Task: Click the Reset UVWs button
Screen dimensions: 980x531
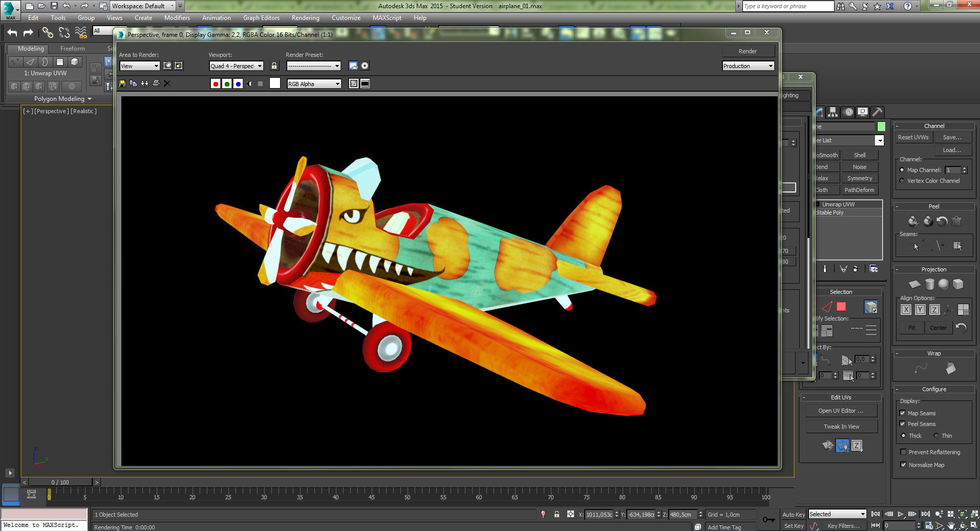Action: click(x=913, y=137)
